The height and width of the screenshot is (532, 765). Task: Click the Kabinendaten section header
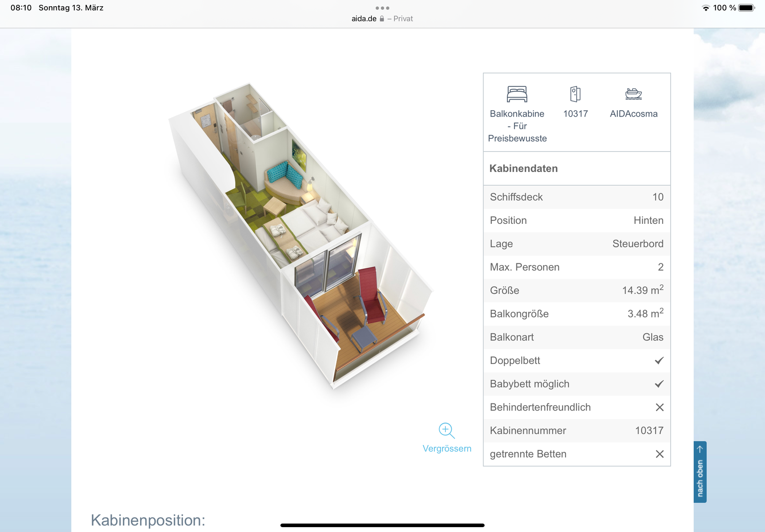tap(523, 168)
